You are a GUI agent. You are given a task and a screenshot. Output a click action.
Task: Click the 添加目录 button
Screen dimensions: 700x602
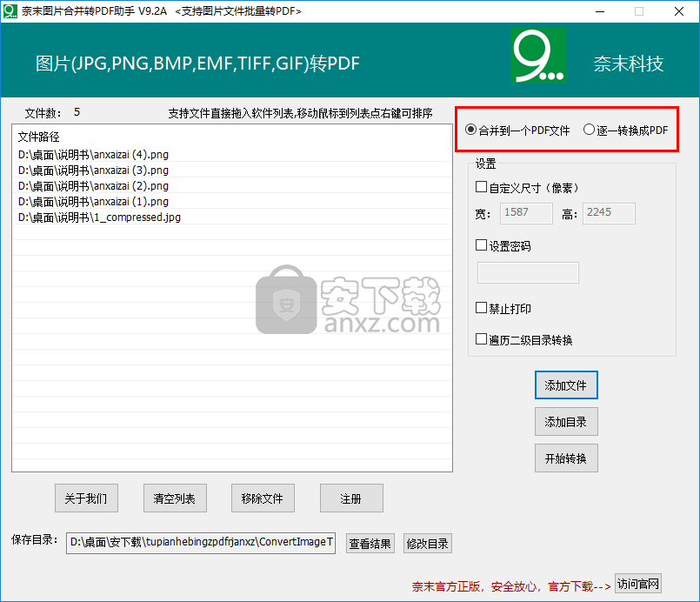click(x=566, y=422)
